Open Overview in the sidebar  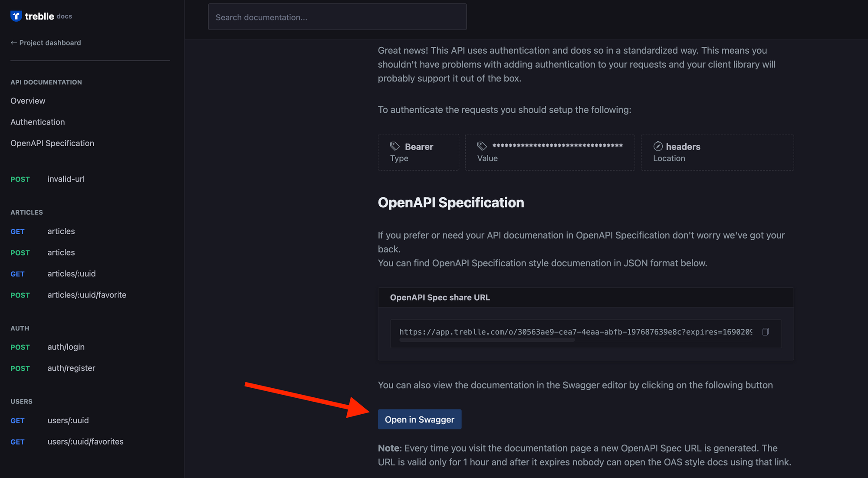pos(28,101)
